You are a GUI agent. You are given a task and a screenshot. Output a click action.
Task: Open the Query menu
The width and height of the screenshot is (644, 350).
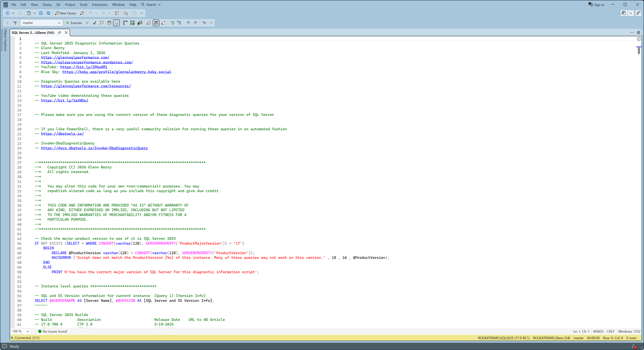(47, 4)
